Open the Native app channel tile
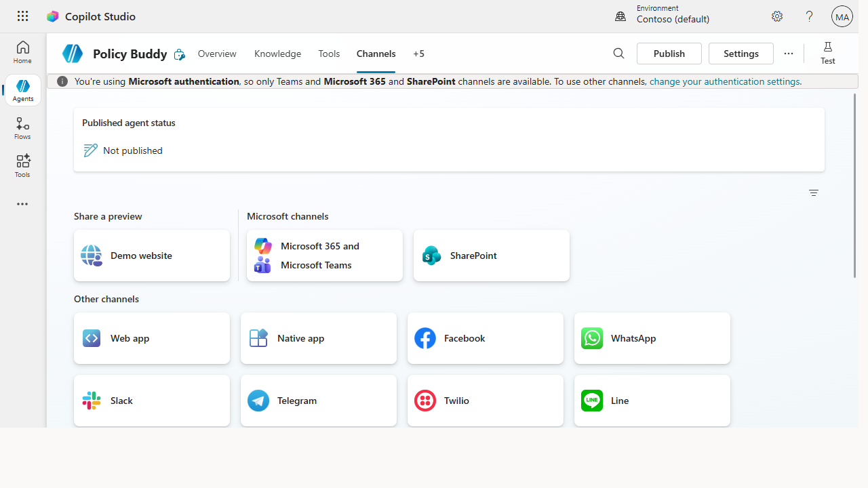This screenshot has width=868, height=488. [x=319, y=338]
